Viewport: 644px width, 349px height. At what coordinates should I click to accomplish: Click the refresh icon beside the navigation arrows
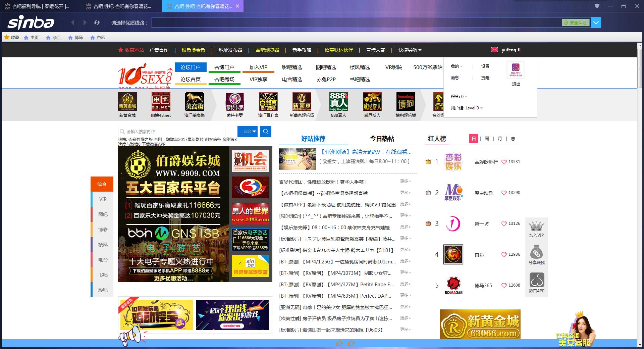pos(97,22)
